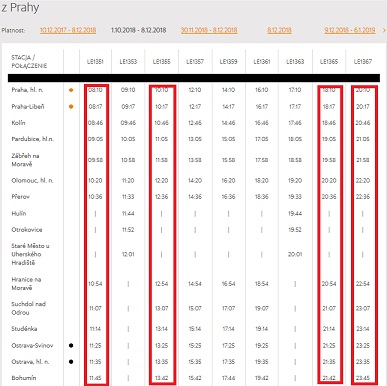The width and height of the screenshot is (387, 386).
Task: Select 19:52 Otrokovice time of LE1363
Action: [x=295, y=230]
